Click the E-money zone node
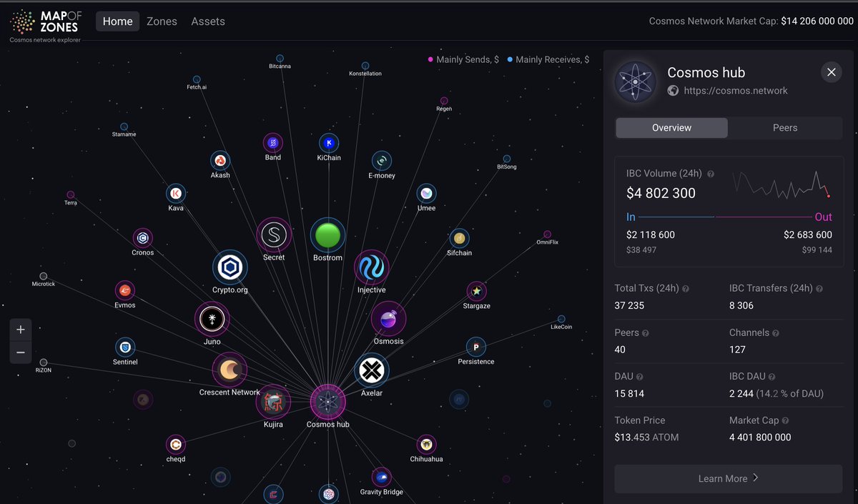 (x=382, y=161)
